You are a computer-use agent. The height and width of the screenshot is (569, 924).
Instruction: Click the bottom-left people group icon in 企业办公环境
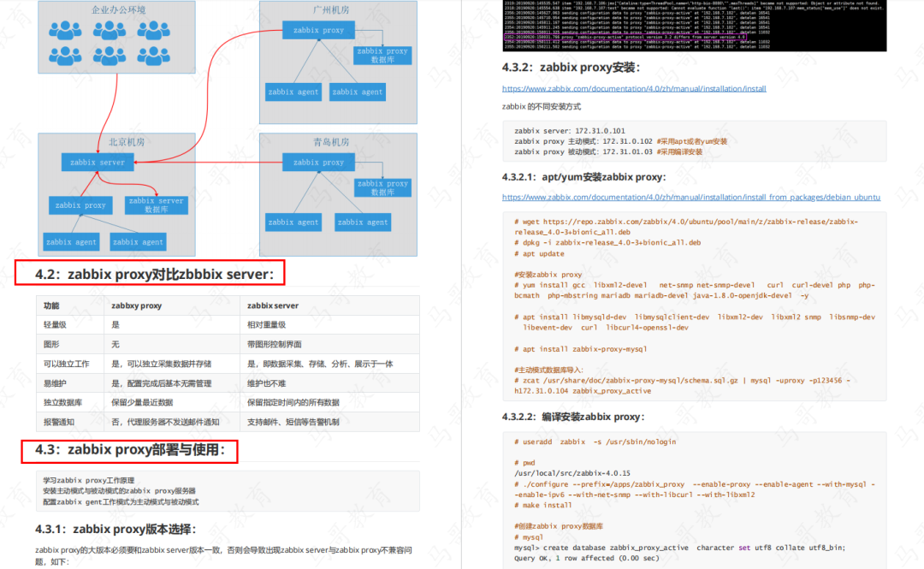(65, 56)
